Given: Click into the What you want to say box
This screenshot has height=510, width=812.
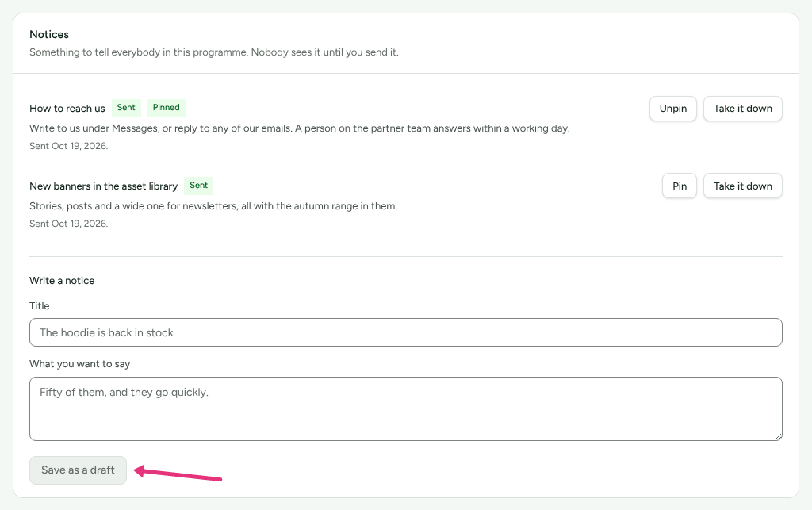Looking at the screenshot, I should tap(406, 409).
